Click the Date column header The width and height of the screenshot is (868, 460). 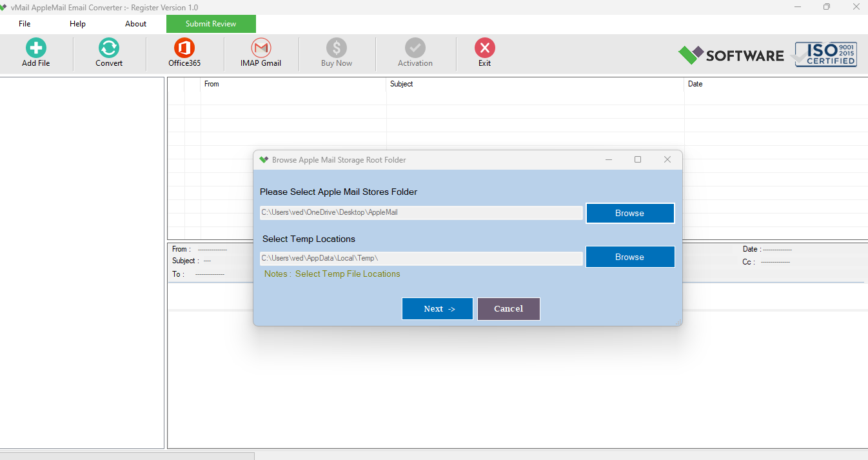[776, 84]
